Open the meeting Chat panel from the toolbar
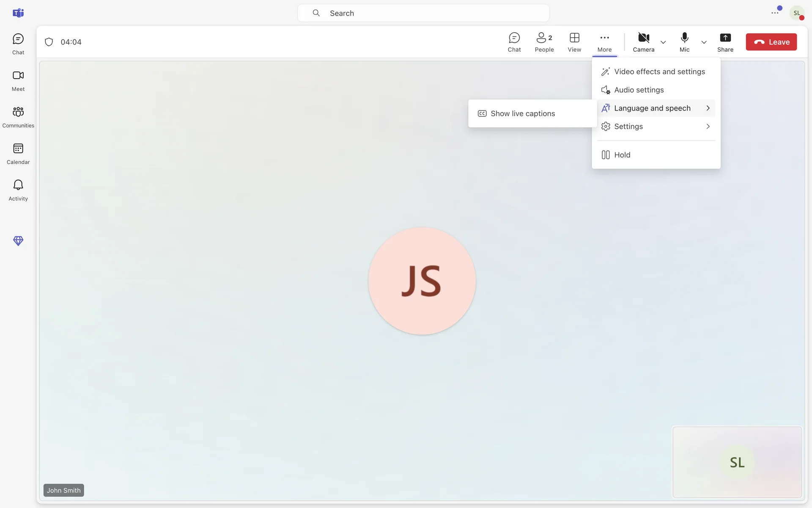The width and height of the screenshot is (812, 508). coord(514,42)
